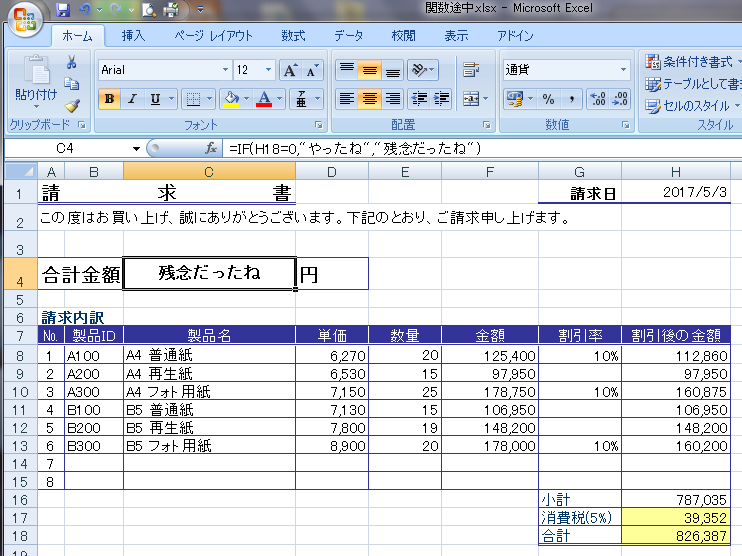Expand the number format 通貨 dropdown
The height and width of the screenshot is (556, 742).
[624, 71]
